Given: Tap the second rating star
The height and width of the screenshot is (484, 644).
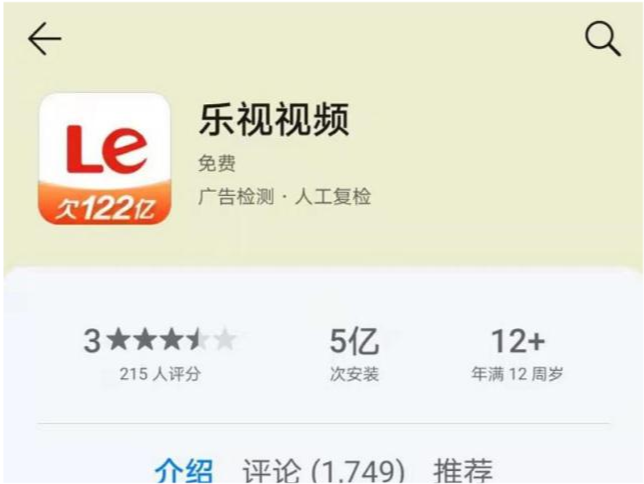Looking at the screenshot, I should pyautogui.click(x=145, y=340).
